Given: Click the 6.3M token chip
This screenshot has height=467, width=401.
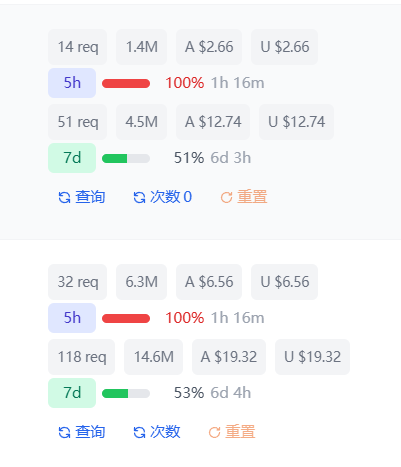Looking at the screenshot, I should click(x=141, y=282).
